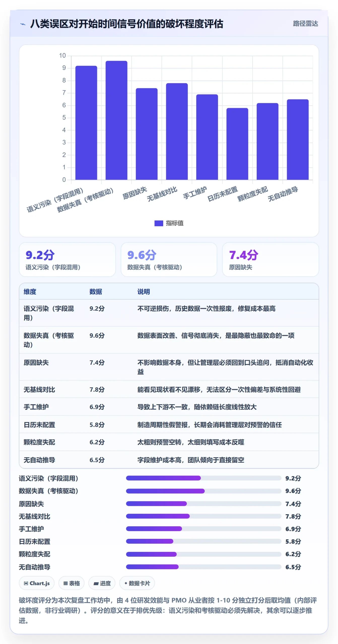This screenshot has width=338, height=644.
Task: Click the 语义污染 progress bar
Action: point(204,478)
